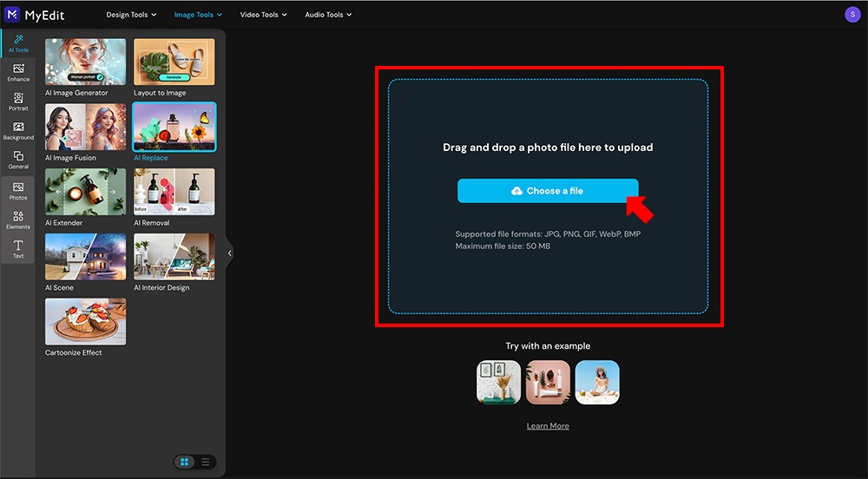
Task: Choose the AI Image Generator thumbnail
Action: (x=85, y=62)
